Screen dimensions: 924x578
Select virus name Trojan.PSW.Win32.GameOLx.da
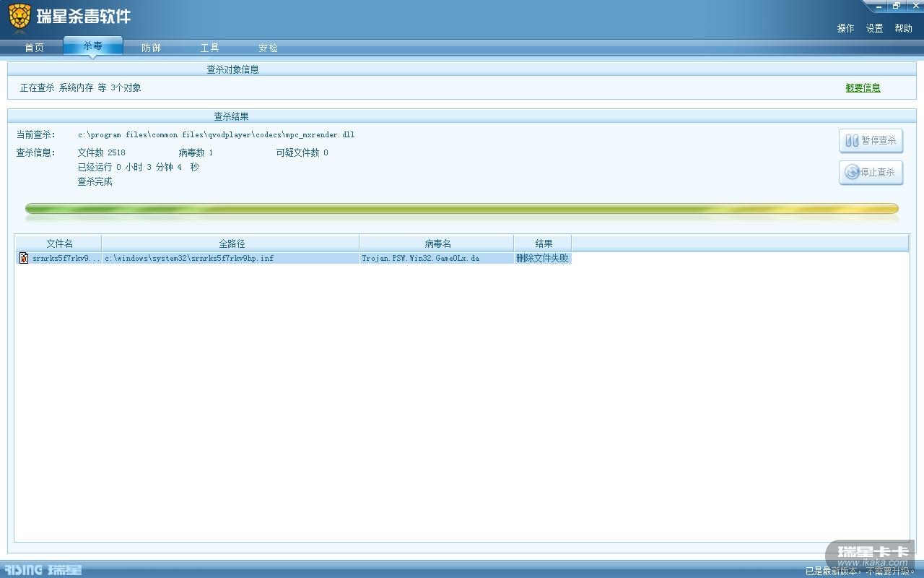pyautogui.click(x=420, y=258)
